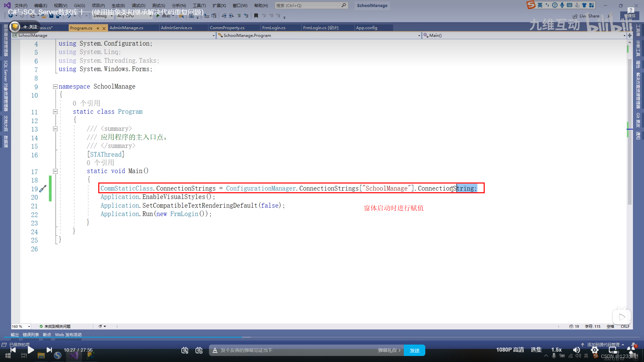The image size is (644, 362).
Task: Click the Sogou soft keyboard icon
Action: pos(570,5)
